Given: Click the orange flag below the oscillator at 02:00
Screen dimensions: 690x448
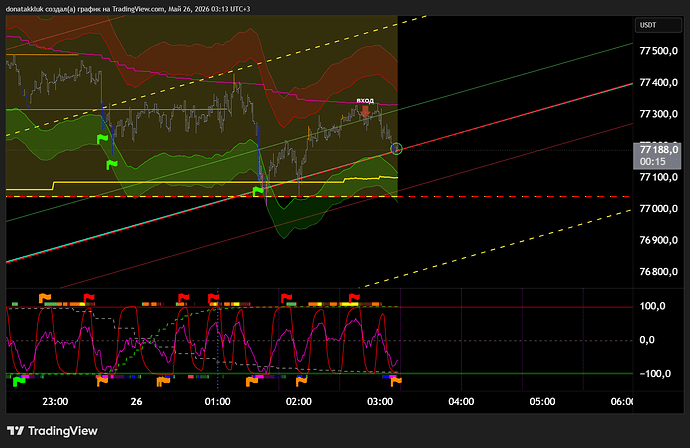Looking at the screenshot, I should (x=301, y=381).
